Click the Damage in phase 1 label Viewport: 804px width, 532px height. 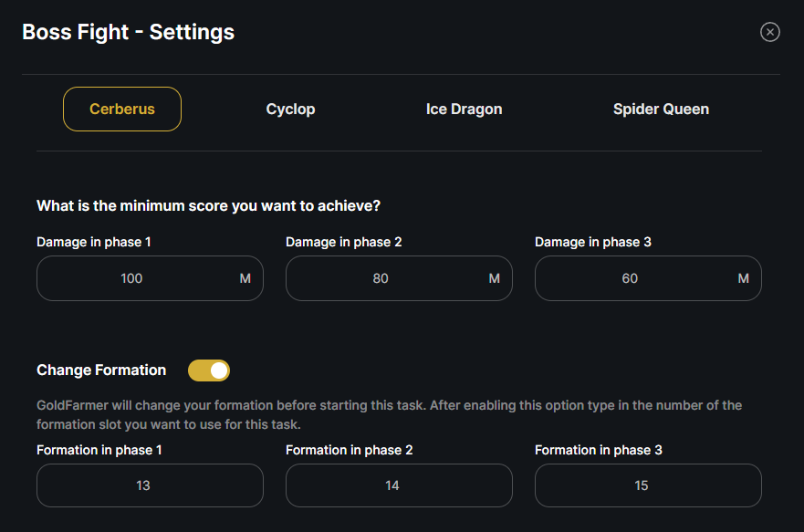pyautogui.click(x=94, y=242)
